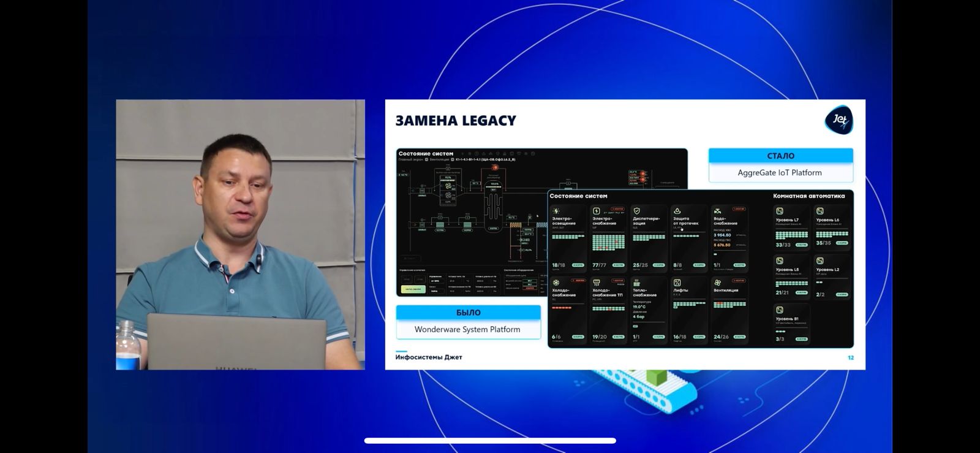
Task: Open the Водоснабжение card title
Action: coord(725,221)
